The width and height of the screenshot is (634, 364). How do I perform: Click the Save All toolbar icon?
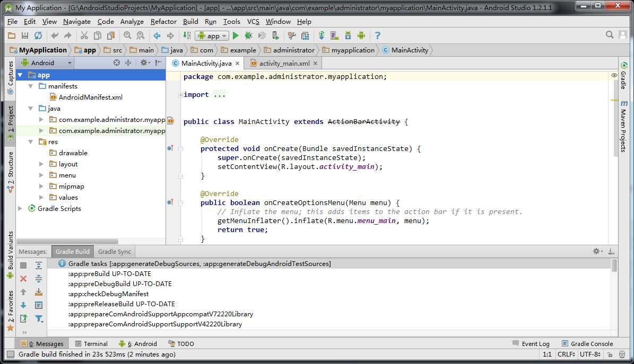pyautogui.click(x=24, y=35)
